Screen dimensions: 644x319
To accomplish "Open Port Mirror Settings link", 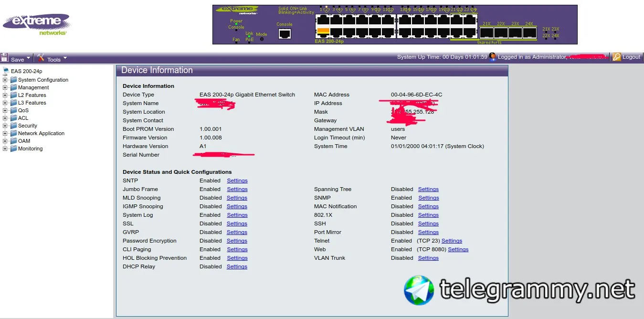I will (428, 232).
